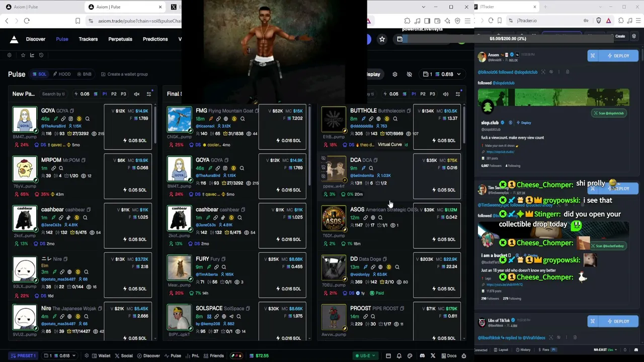644x362 pixels.
Task: Open Wallet tracker in footer
Action: tap(101, 356)
